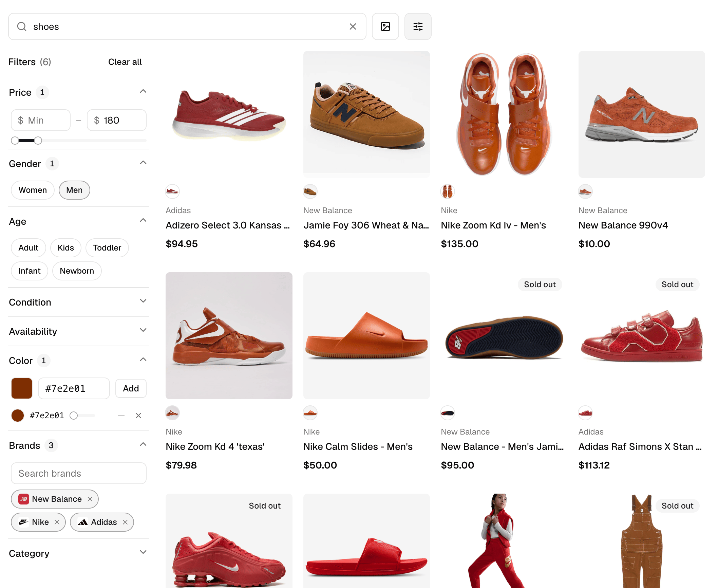Open Jamie Foy 306 Wheat product title
The height and width of the screenshot is (588, 718).
(366, 225)
